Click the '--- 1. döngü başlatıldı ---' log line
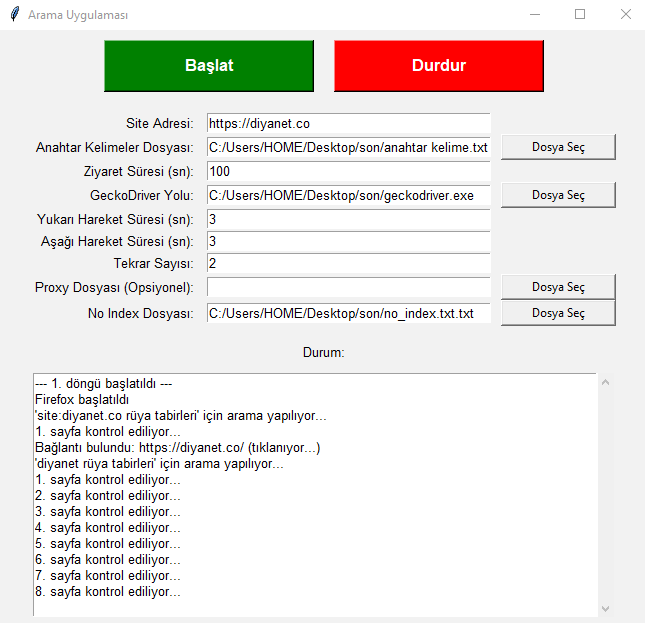645x623 pixels. pyautogui.click(x=104, y=384)
